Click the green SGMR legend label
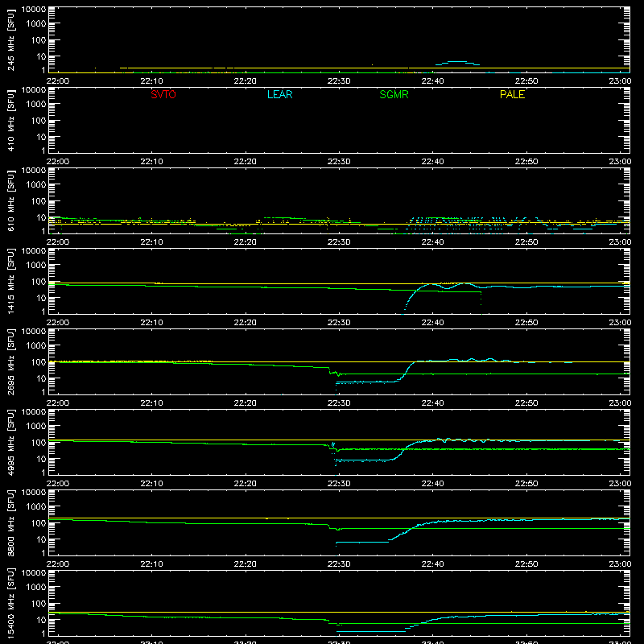Image resolution: width=644 pixels, height=644 pixels. point(394,94)
